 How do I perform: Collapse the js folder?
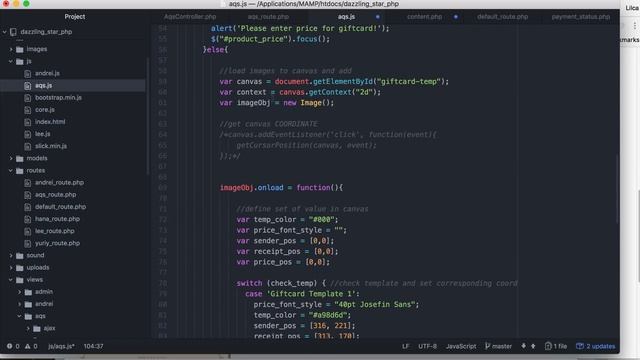click(11, 61)
